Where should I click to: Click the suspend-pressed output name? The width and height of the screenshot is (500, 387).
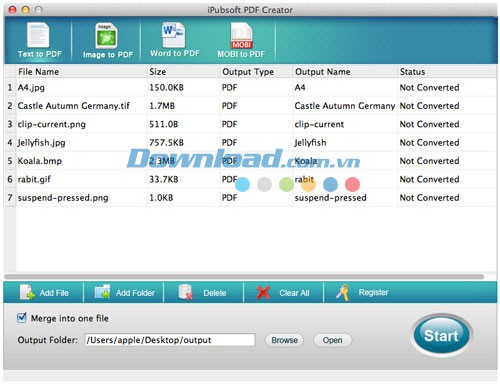coord(330,198)
